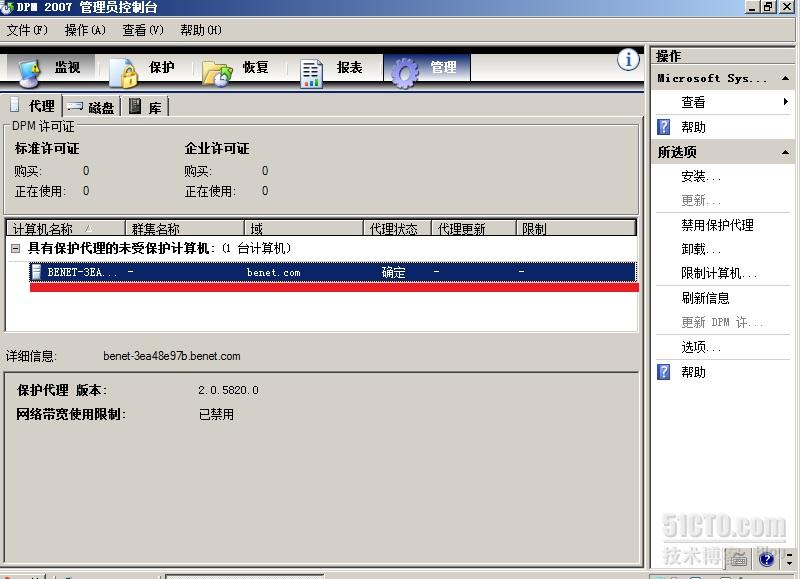Click the greyed 更新 DPM 许... action

coord(722,322)
